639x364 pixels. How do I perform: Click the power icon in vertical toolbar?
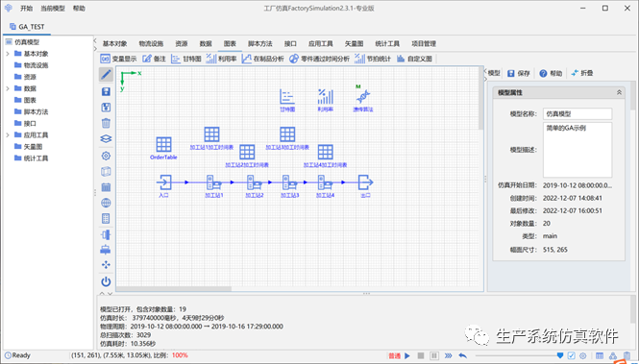click(106, 281)
